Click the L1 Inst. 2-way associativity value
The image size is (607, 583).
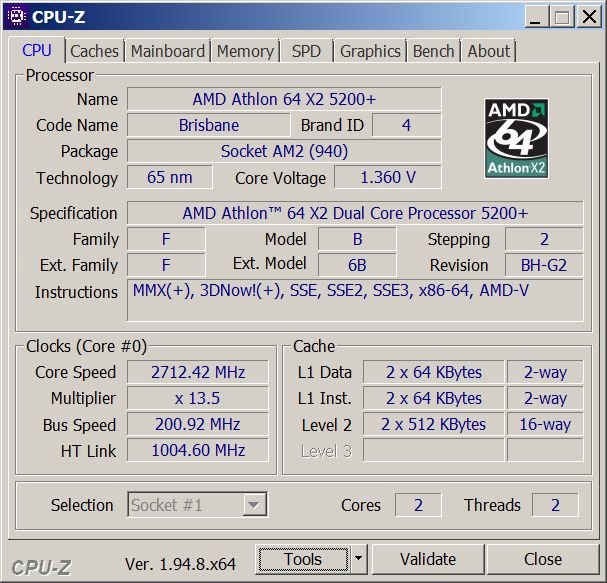click(545, 398)
